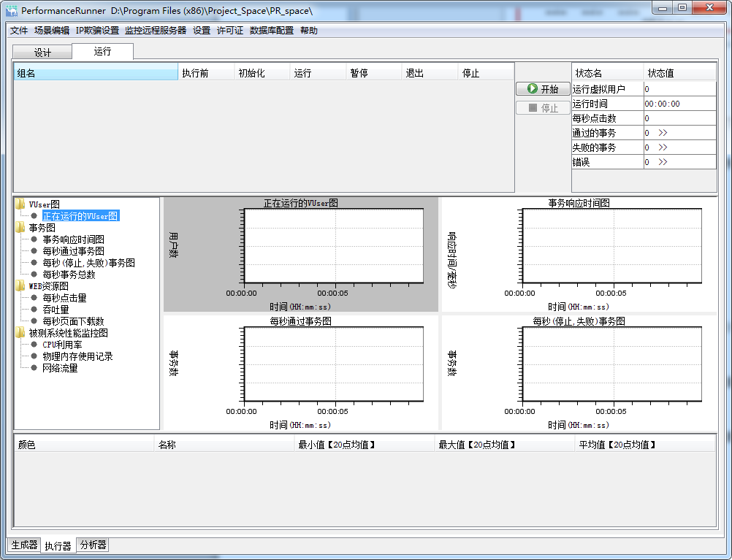The height and width of the screenshot is (560, 732).
Task: Expand passed transactions (通过的事务) arrow
Action: pos(663,133)
